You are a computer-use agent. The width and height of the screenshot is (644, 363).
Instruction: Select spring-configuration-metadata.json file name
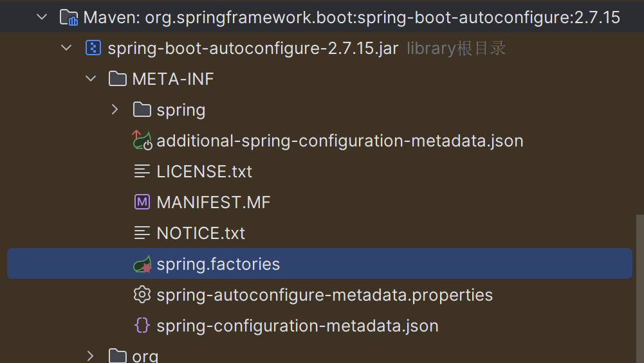click(298, 326)
